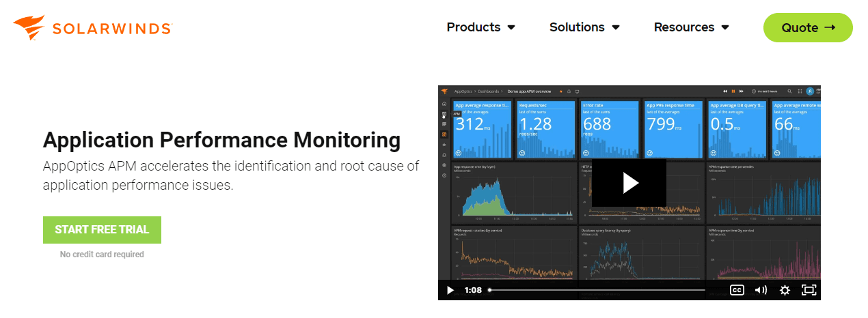Image resolution: width=868 pixels, height=318 pixels.
Task: Request a Quote with the green button
Action: 808,27
